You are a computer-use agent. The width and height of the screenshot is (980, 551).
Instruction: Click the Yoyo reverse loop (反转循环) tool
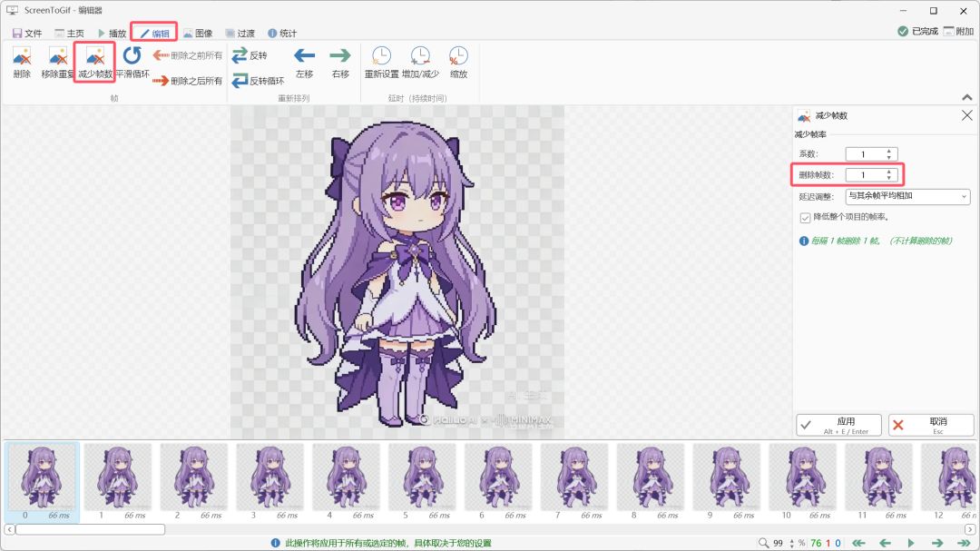point(258,81)
